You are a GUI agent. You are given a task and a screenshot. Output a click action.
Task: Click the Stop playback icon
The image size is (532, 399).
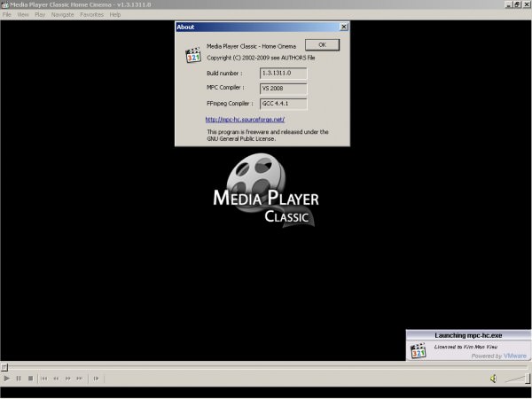30,379
